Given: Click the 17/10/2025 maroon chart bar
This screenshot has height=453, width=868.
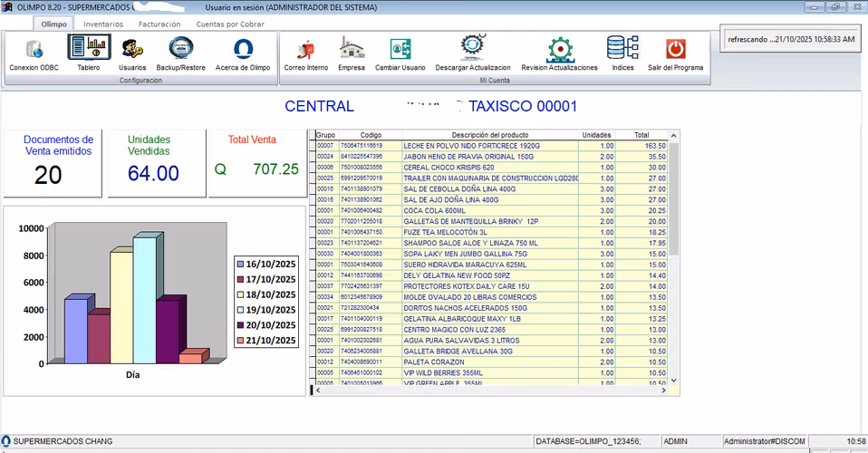Looking at the screenshot, I should (99, 338).
